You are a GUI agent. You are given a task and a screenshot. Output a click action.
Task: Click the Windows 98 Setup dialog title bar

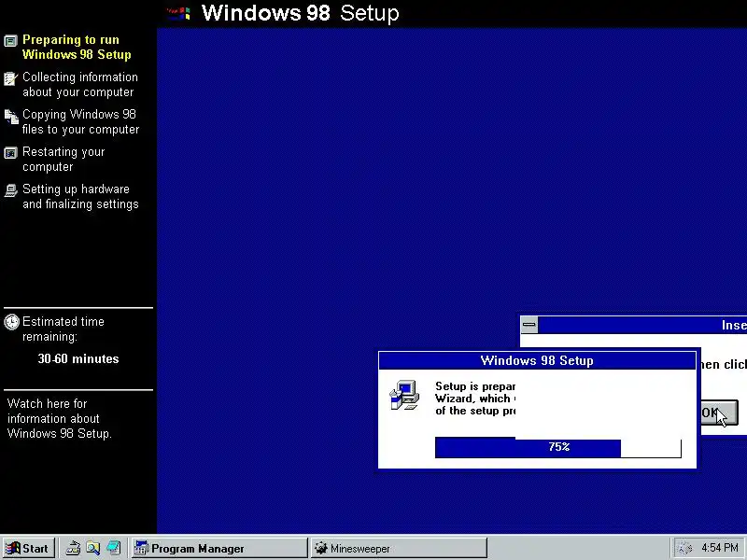(537, 360)
